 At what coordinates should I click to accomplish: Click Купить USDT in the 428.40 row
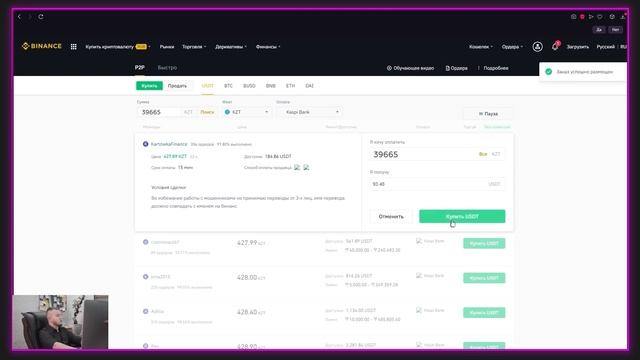click(484, 313)
